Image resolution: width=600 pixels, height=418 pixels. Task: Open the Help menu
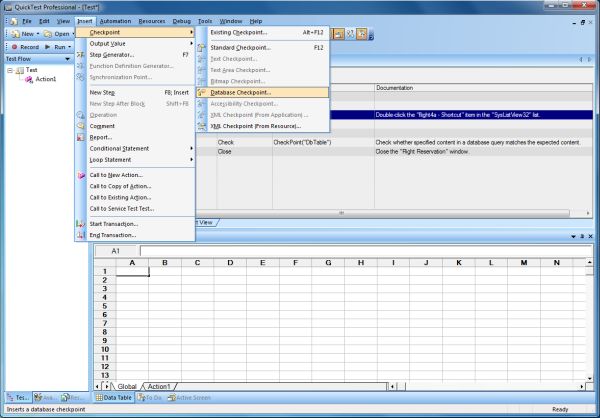(x=256, y=21)
